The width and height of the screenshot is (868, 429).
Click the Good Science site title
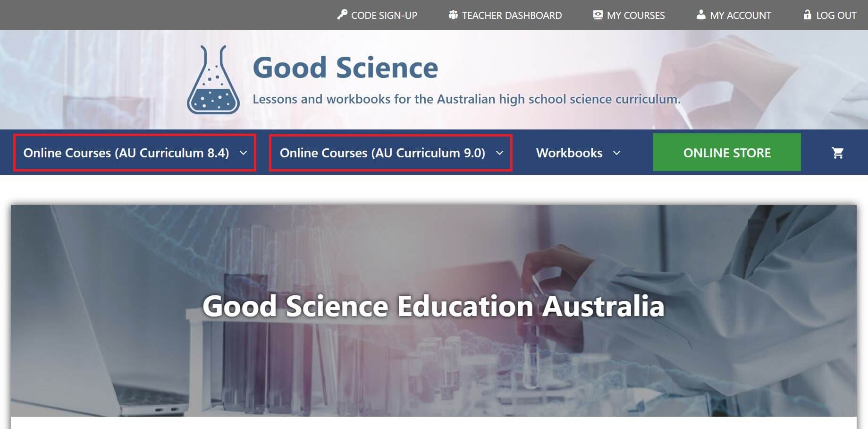[346, 67]
